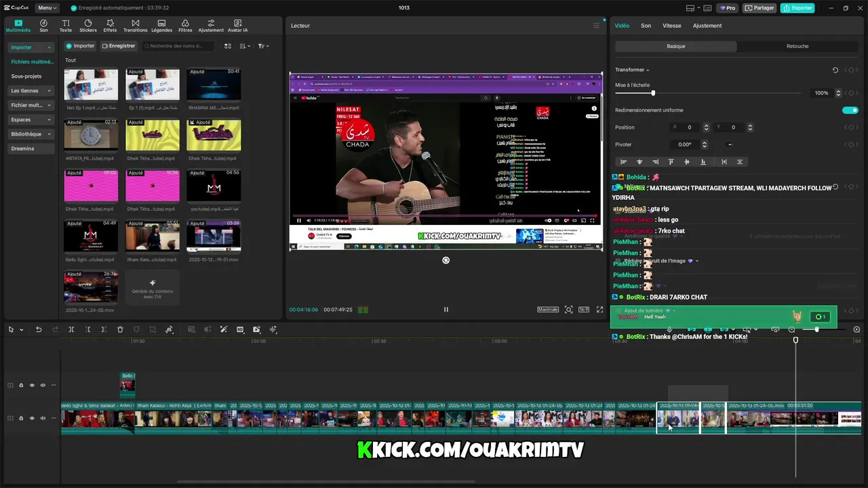868x488 pixels.
Task: Toggle visibility eye of upper track
Action: (x=32, y=386)
